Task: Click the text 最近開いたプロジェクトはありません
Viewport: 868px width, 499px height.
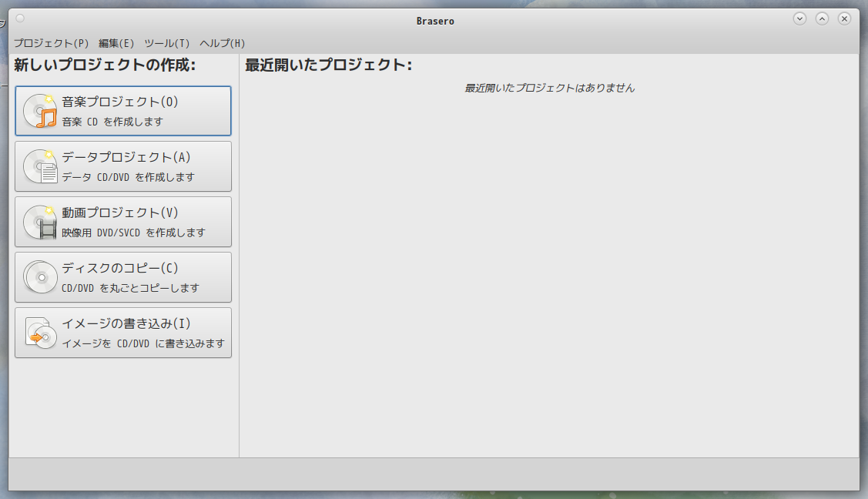Action: [549, 88]
